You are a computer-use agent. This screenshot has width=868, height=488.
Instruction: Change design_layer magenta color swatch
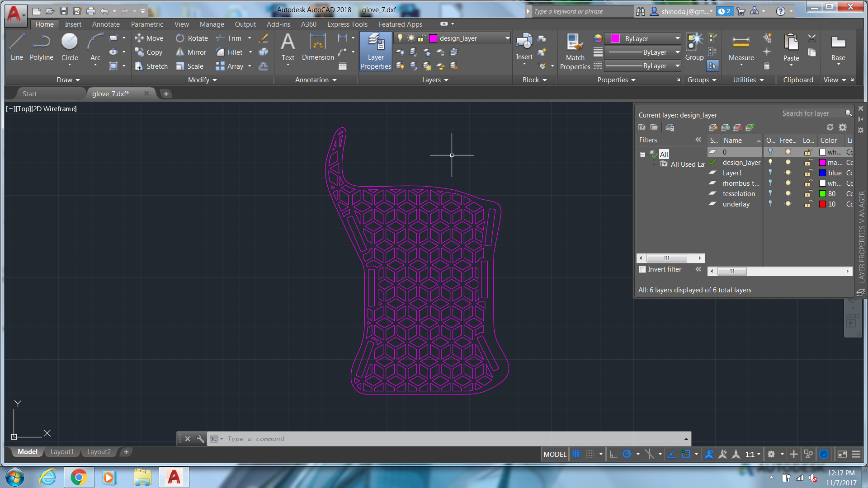(822, 162)
